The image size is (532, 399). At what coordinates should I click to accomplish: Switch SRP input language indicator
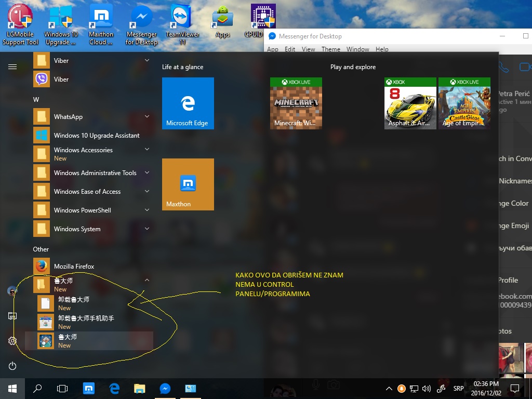click(x=458, y=389)
